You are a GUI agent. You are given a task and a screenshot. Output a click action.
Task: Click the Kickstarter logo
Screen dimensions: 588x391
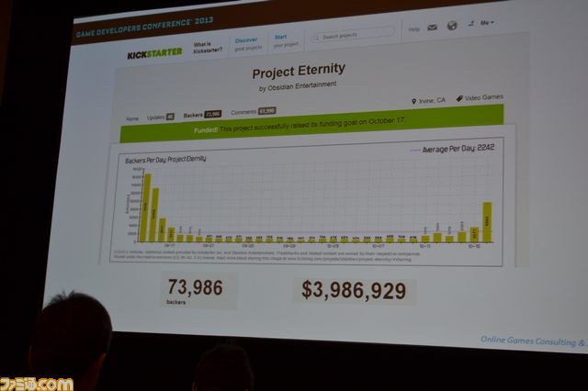[154, 53]
